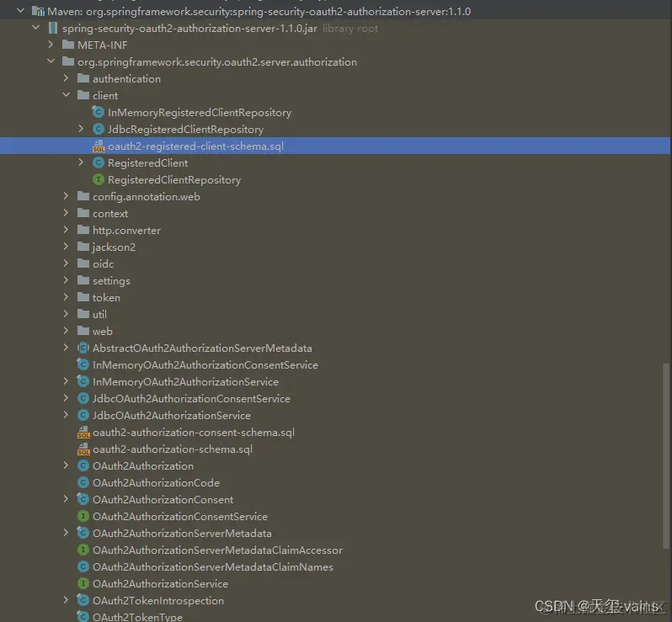Screen dimensions: 672x622
Task: Click the InMemoryOAuth2AuthorizationConsentService class icon
Action: 83,364
